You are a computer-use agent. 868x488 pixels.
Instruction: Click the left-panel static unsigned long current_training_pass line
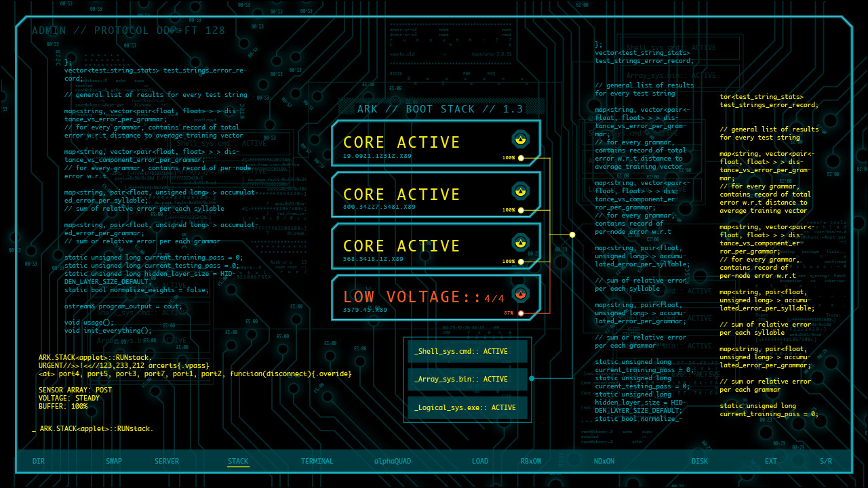point(153,258)
